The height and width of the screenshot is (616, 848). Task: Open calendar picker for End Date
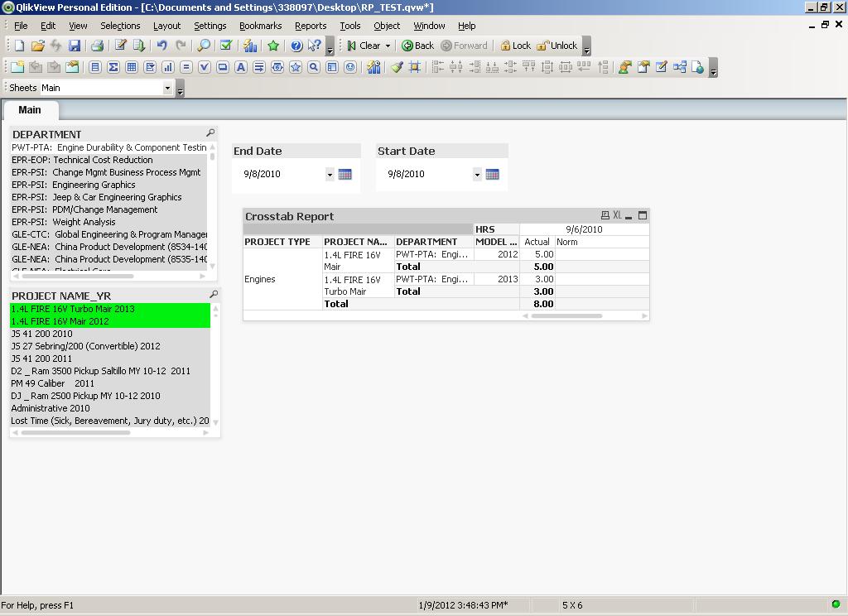345,174
